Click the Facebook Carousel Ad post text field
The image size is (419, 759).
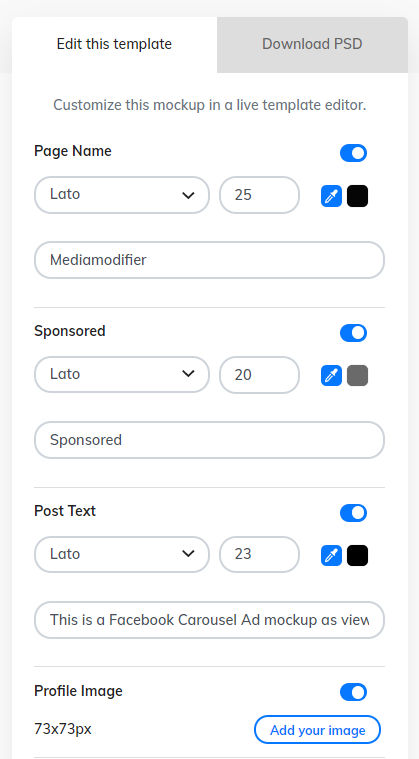210,620
